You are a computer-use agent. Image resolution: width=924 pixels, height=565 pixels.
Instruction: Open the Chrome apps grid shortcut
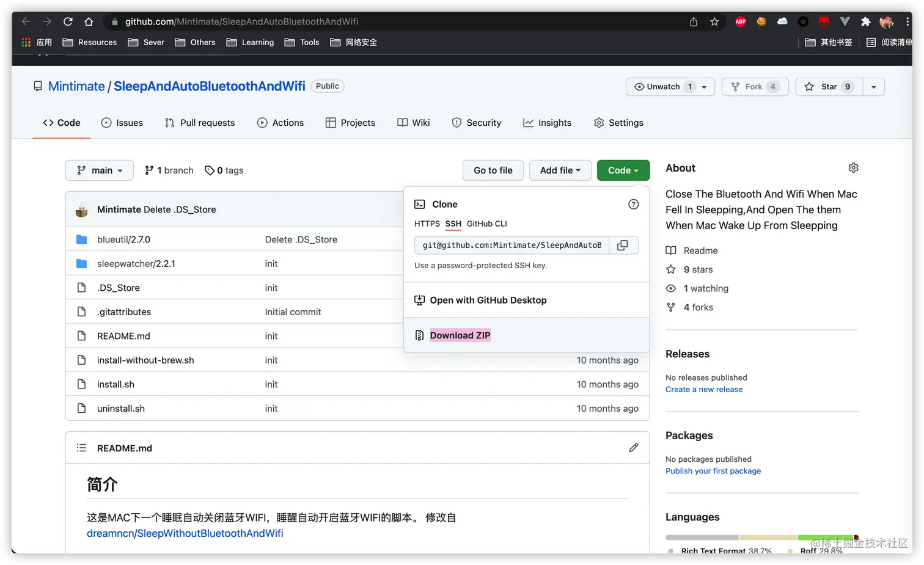pos(26,42)
